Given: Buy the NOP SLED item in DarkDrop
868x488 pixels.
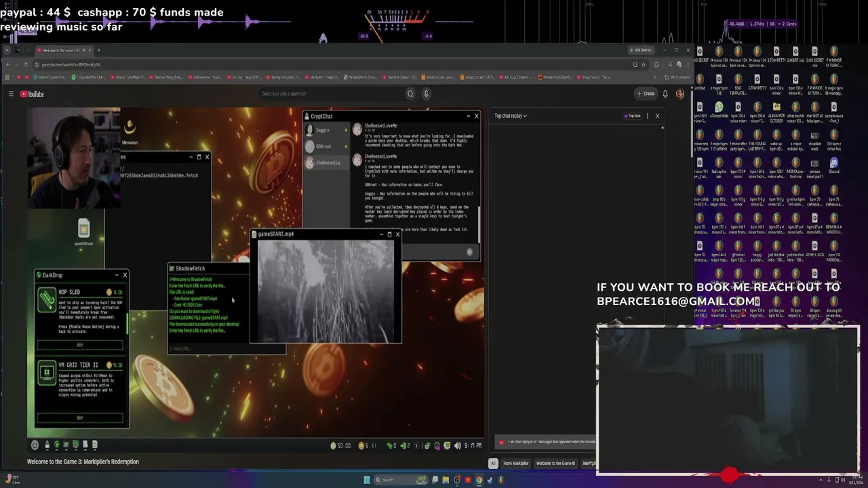Looking at the screenshot, I should [x=80, y=345].
